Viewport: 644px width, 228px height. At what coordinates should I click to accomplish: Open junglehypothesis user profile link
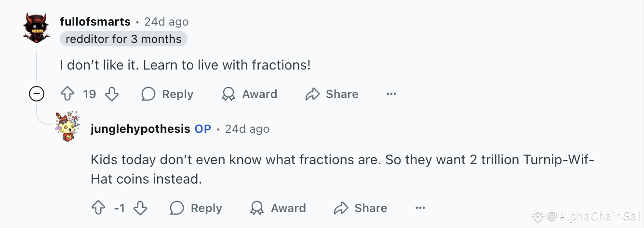coord(140,129)
